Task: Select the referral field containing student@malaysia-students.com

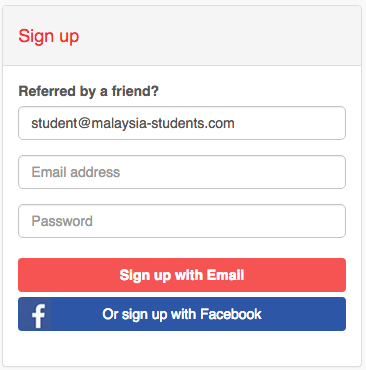Action: (182, 123)
